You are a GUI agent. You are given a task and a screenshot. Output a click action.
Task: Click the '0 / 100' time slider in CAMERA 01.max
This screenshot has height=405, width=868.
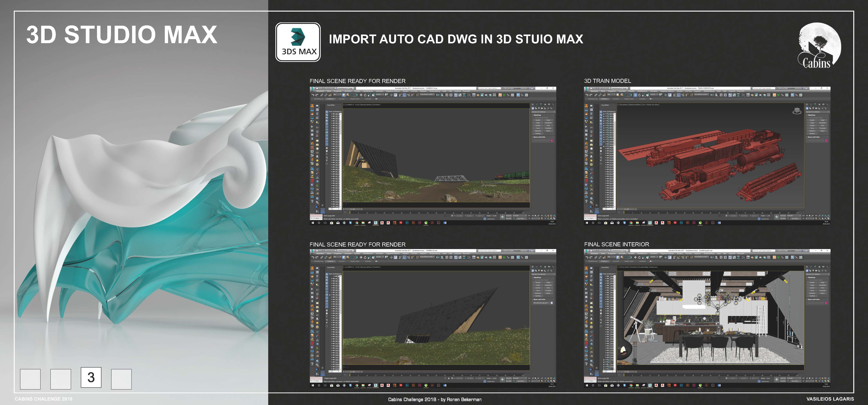coord(353,209)
